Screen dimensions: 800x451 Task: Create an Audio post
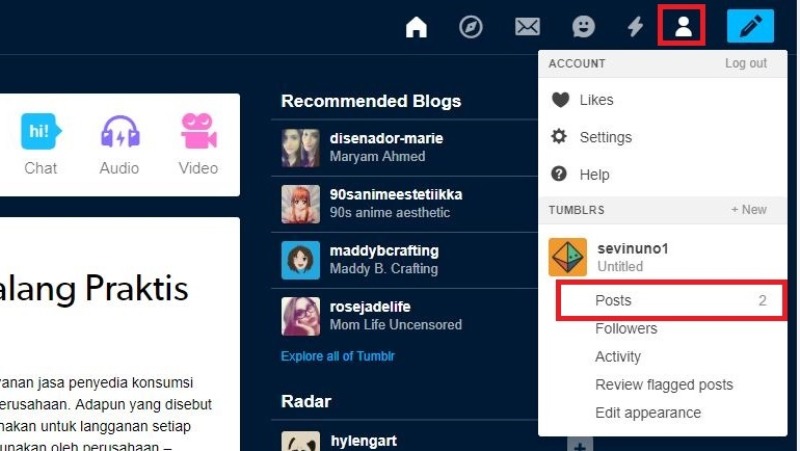point(119,144)
